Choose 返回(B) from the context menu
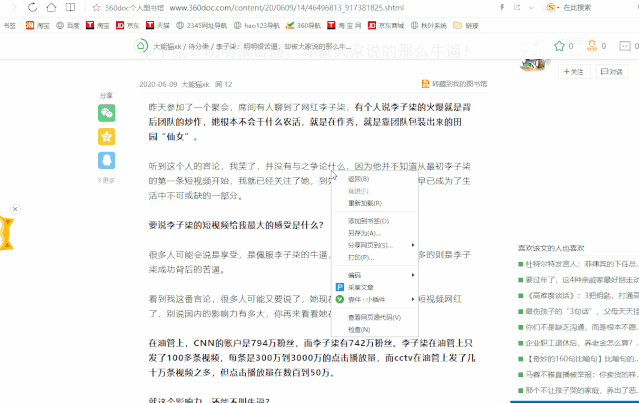The width and height of the screenshot is (639, 403). click(x=375, y=179)
